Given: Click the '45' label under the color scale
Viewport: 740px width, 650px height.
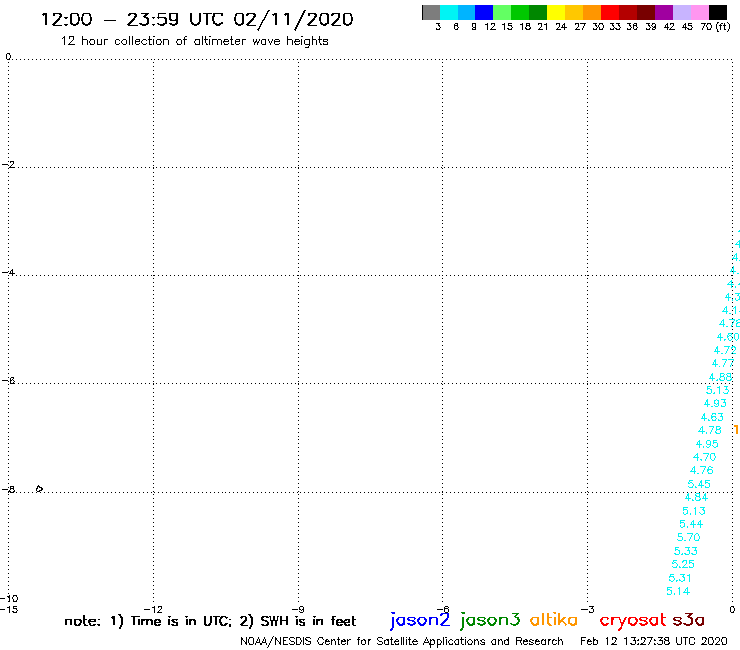Looking at the screenshot, I should coord(687,26).
